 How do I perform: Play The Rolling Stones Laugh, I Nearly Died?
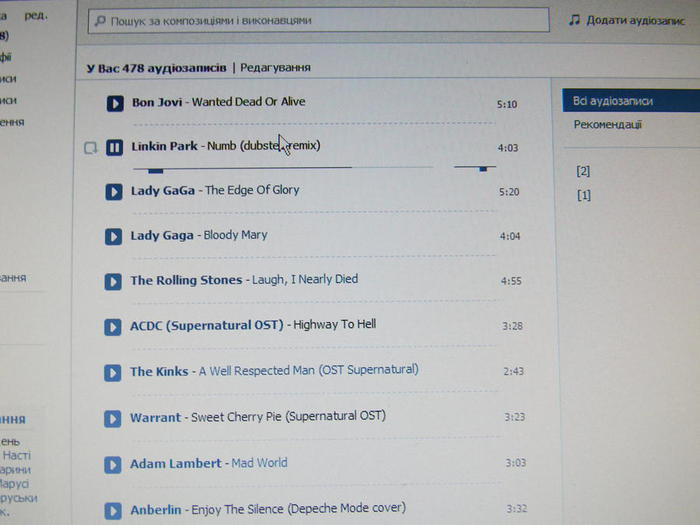(113, 282)
